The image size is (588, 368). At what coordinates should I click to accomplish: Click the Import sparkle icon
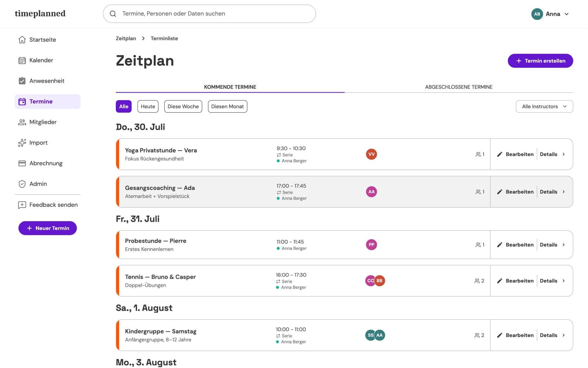(22, 143)
